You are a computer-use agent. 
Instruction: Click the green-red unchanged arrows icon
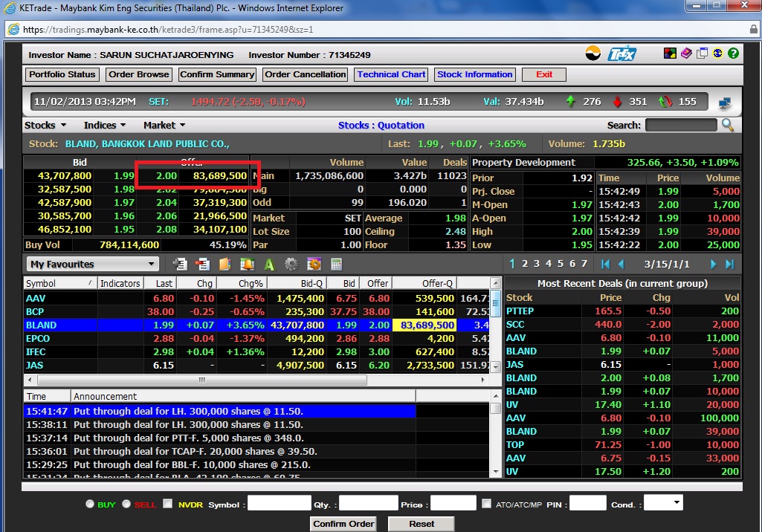pyautogui.click(x=665, y=102)
